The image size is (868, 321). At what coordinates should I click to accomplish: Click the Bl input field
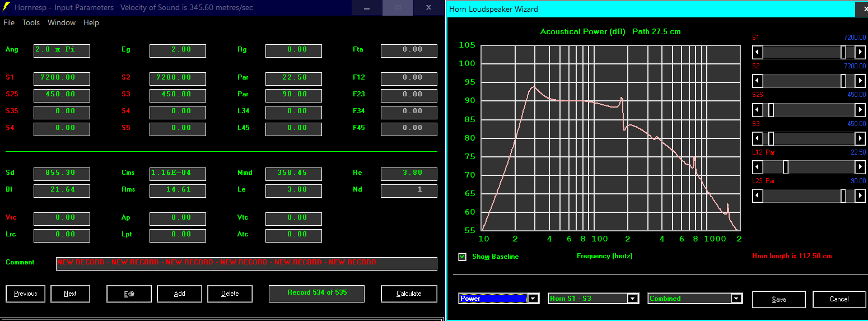tap(62, 190)
